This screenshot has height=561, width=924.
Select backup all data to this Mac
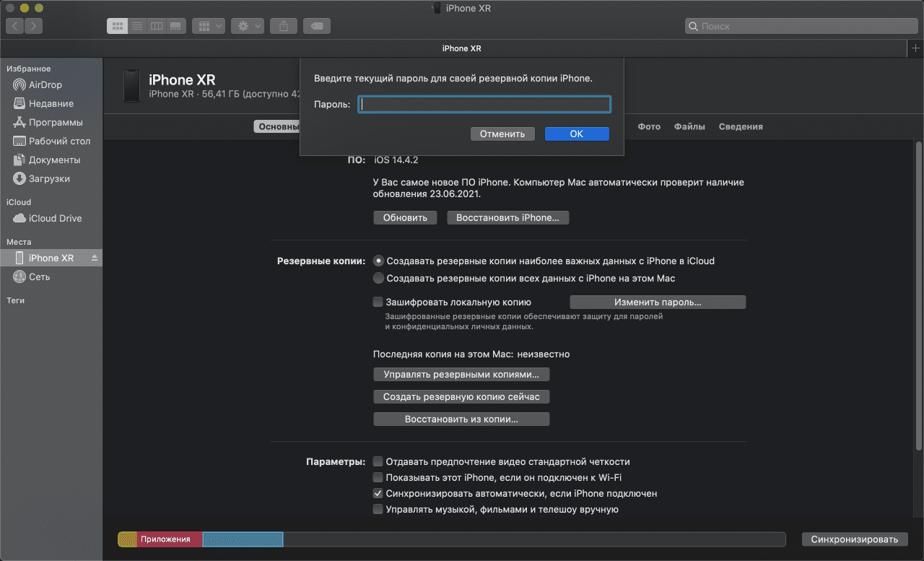378,278
